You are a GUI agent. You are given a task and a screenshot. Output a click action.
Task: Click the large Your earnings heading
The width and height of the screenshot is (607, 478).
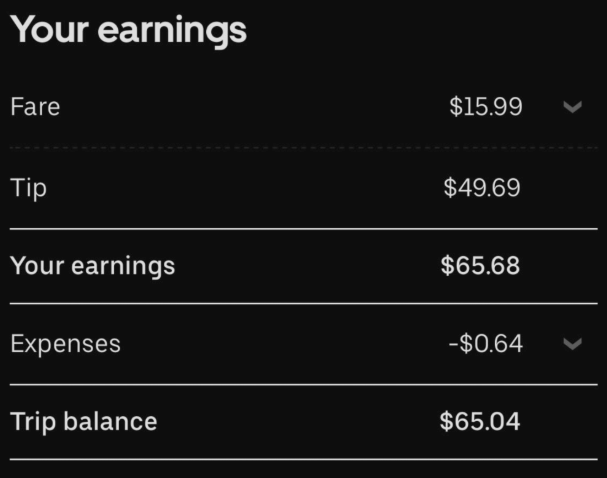(x=128, y=29)
